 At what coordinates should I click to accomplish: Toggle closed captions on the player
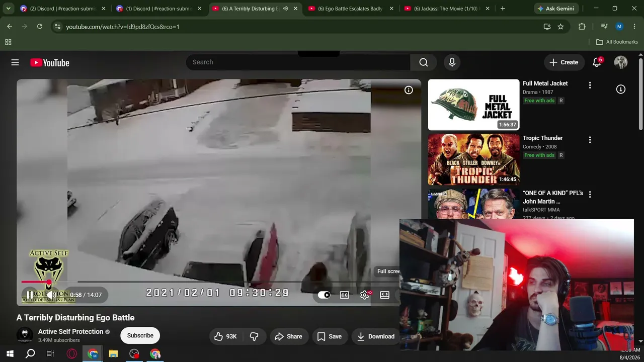click(345, 295)
